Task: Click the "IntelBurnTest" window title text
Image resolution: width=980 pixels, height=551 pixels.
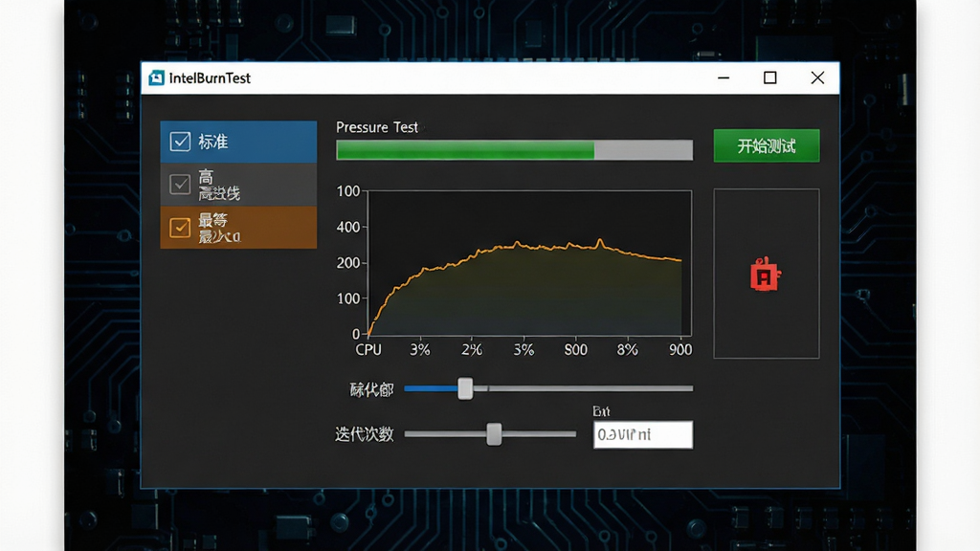Action: [x=210, y=78]
